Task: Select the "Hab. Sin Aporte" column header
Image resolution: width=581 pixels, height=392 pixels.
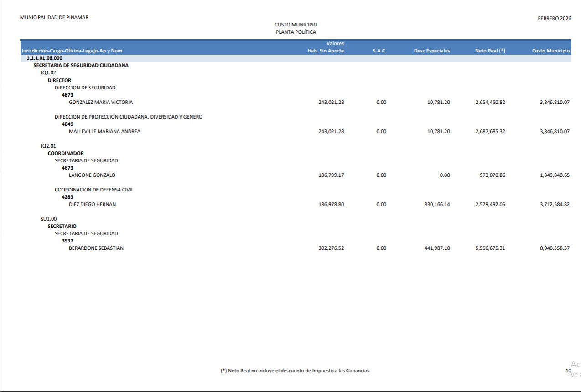Action: (326, 51)
